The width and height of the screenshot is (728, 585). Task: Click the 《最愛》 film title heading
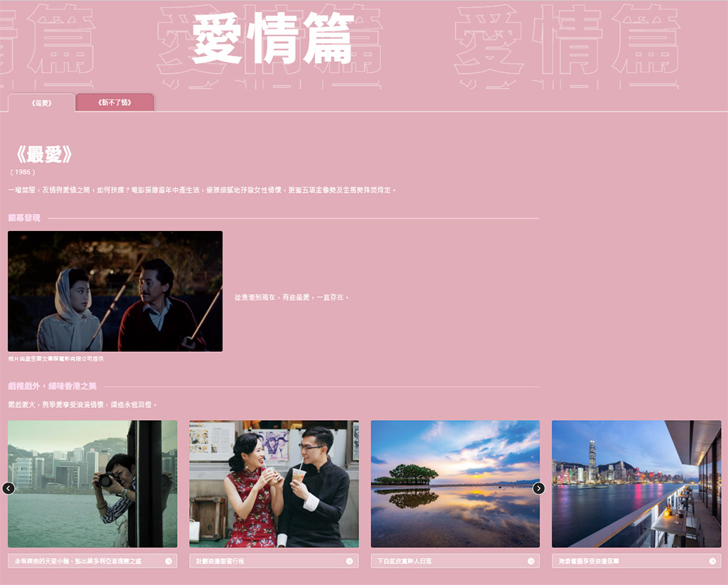(x=41, y=154)
